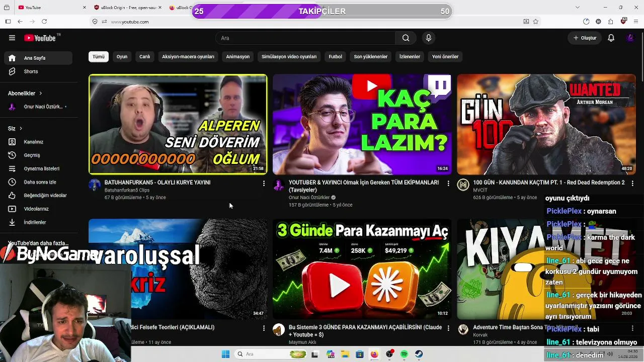Screen dimensions: 644x362
Task: Toggle the Firefox sidebar button
Action: point(8,22)
